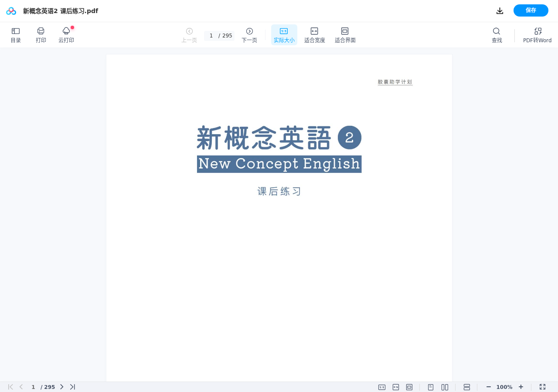558x392 pixels.
Task: Click bottom bar actual size icon
Action: tap(382, 387)
